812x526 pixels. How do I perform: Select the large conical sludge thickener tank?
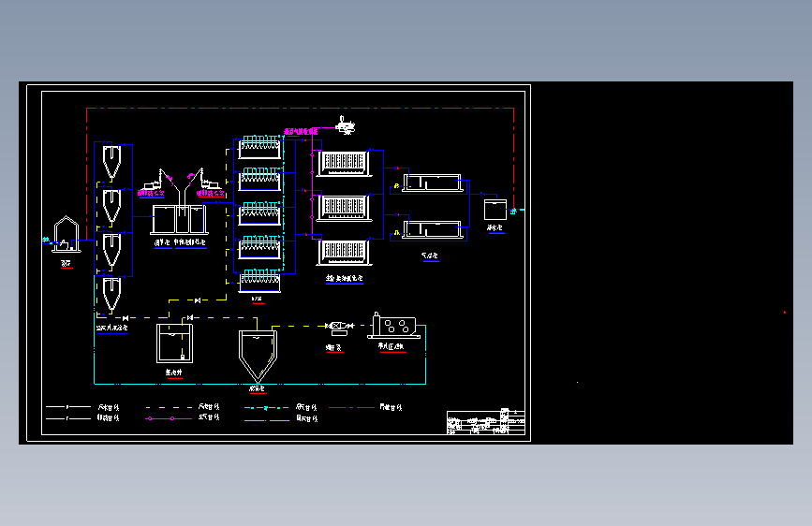coord(258,357)
